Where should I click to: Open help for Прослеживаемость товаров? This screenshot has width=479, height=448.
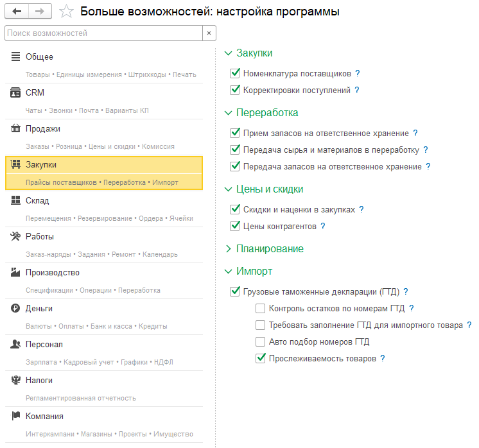383,358
